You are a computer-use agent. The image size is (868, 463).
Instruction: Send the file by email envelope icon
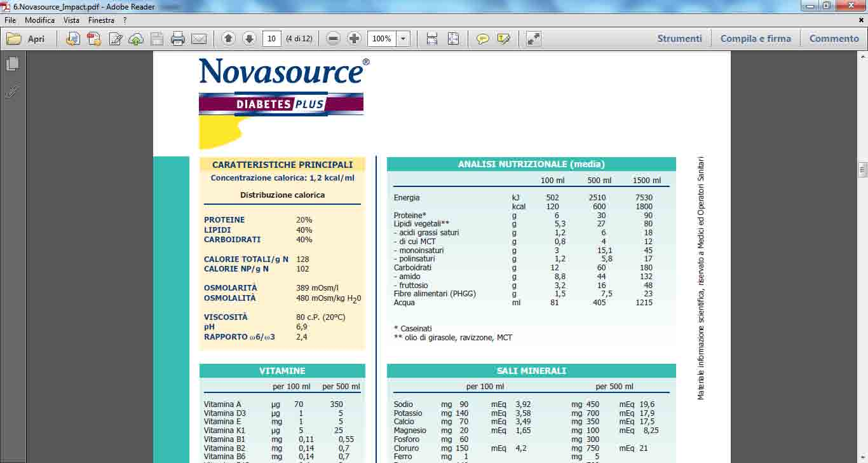click(x=199, y=39)
